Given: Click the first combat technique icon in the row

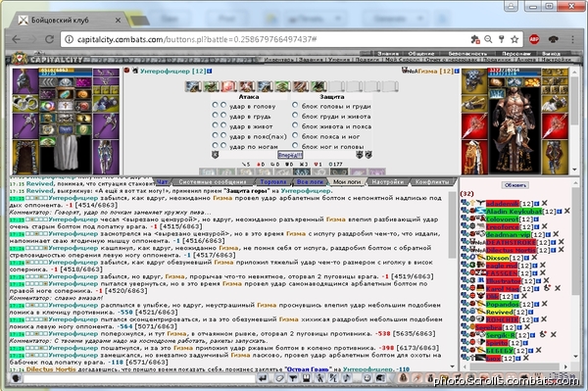Looking at the screenshot, I should coord(193,86).
